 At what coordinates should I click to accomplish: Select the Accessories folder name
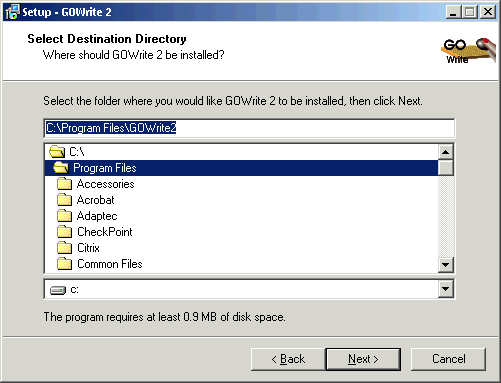[105, 184]
